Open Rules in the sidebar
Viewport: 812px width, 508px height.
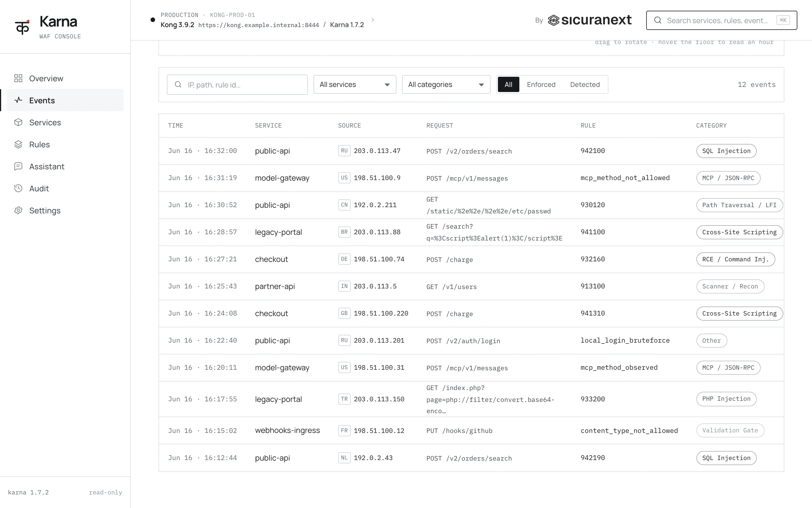point(65,144)
